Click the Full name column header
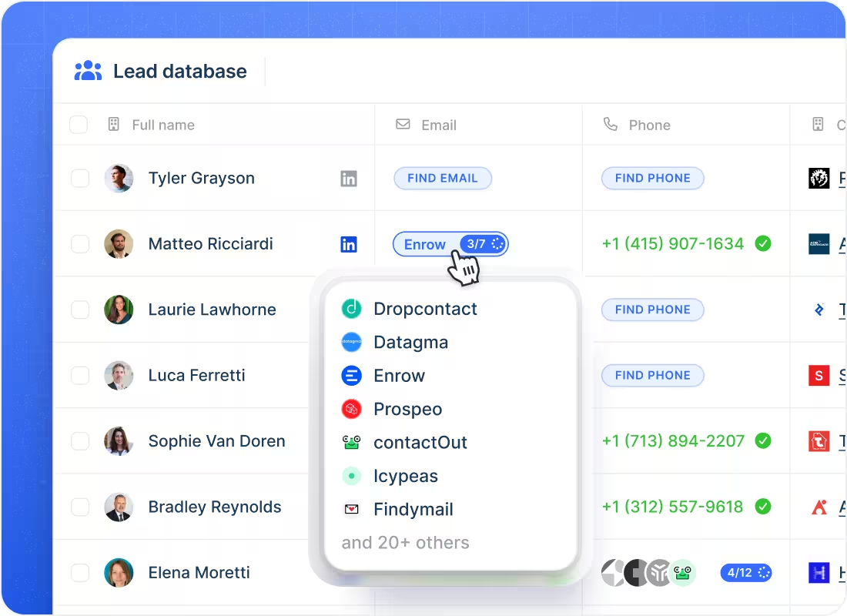Viewport: 847px width, 616px height. tap(163, 125)
